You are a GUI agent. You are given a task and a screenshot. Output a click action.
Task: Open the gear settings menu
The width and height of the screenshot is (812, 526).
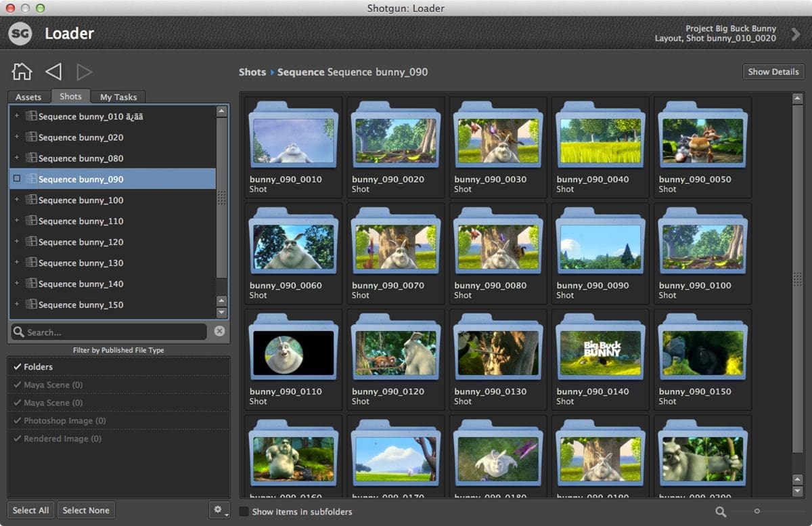(x=219, y=510)
